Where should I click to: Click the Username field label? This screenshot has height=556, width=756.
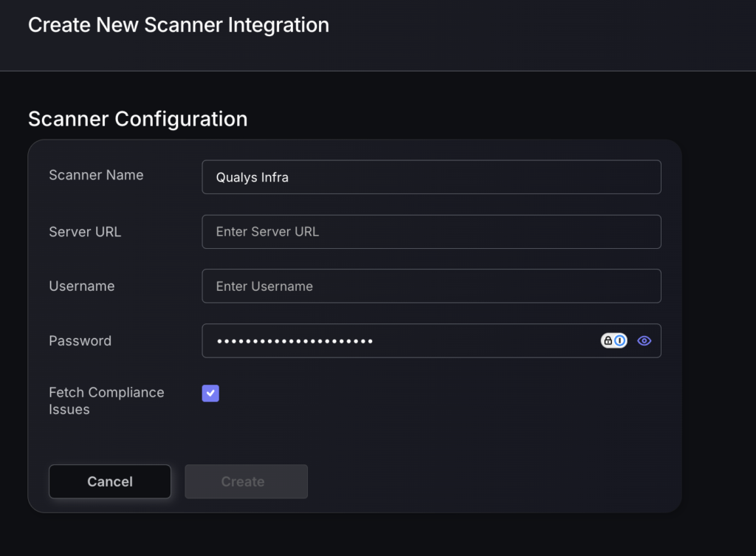click(x=82, y=286)
